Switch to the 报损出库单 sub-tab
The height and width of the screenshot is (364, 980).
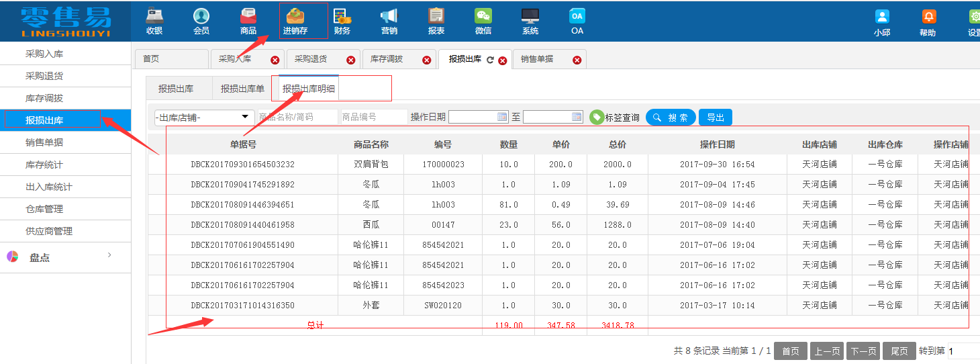coord(242,89)
